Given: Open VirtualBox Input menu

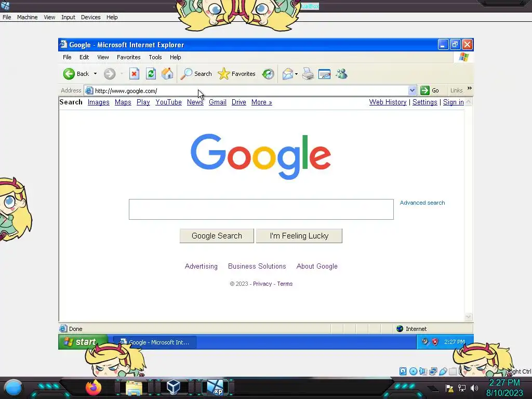Looking at the screenshot, I should [68, 17].
